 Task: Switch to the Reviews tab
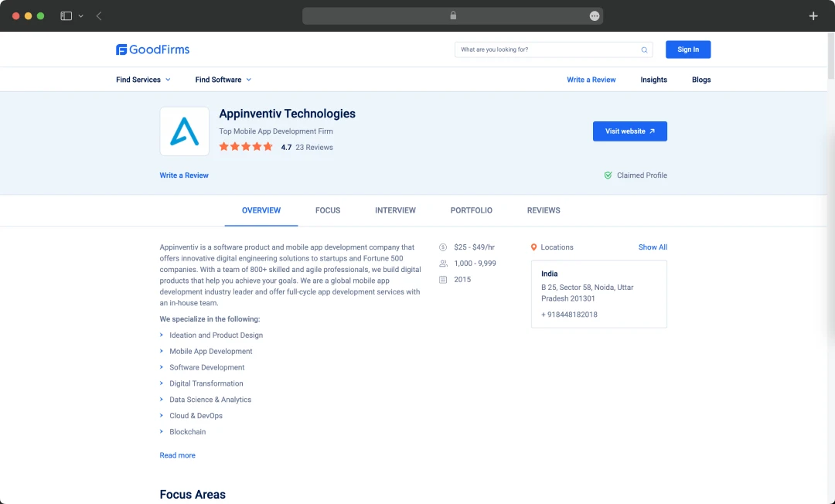click(544, 211)
